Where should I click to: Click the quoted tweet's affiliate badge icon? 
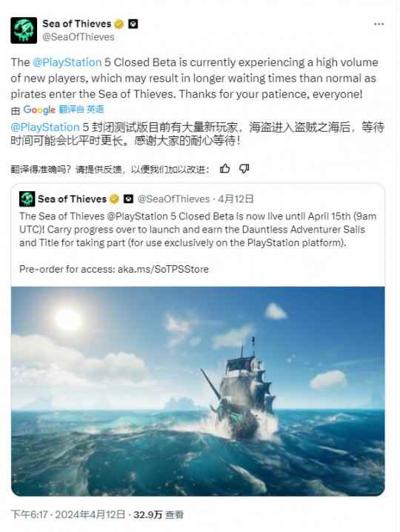[128, 199]
